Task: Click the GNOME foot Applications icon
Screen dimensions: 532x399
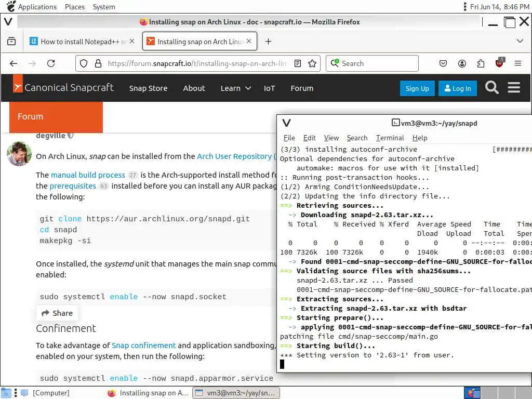Action: pyautogui.click(x=11, y=6)
